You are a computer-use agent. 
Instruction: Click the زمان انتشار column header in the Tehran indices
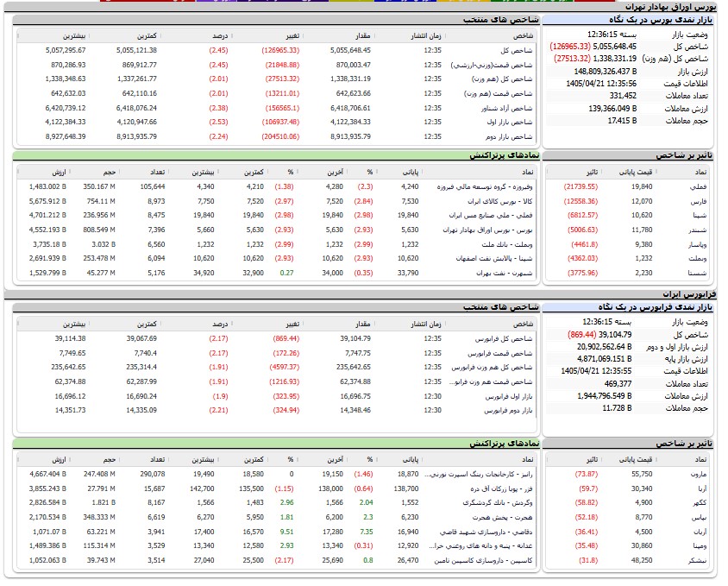(426, 35)
